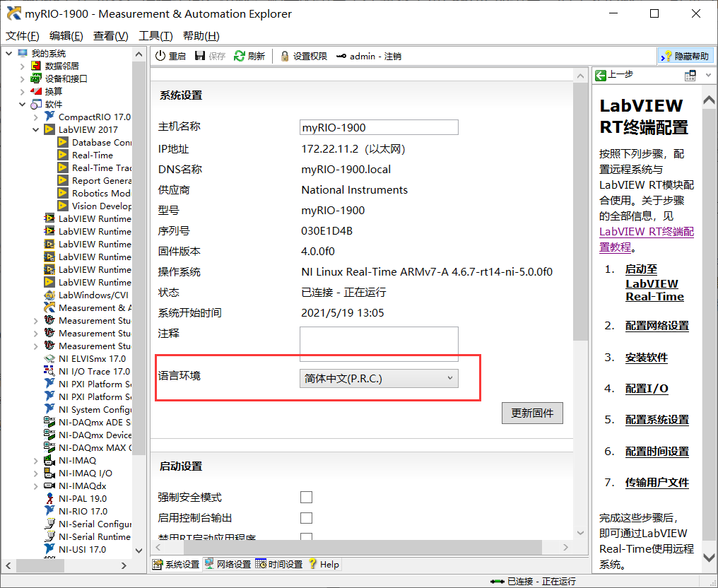Screen dimensions: 718x588
Task: Click the yellow Help question mark icon
Action: (x=314, y=564)
